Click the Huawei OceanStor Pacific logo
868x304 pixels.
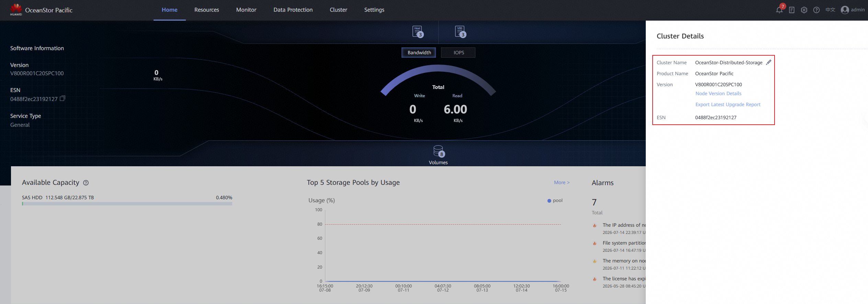[x=41, y=10]
